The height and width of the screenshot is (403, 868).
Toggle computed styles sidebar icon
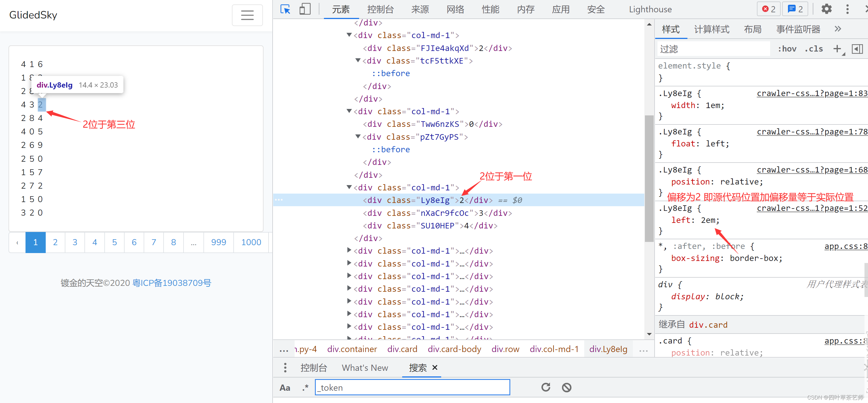click(x=857, y=49)
